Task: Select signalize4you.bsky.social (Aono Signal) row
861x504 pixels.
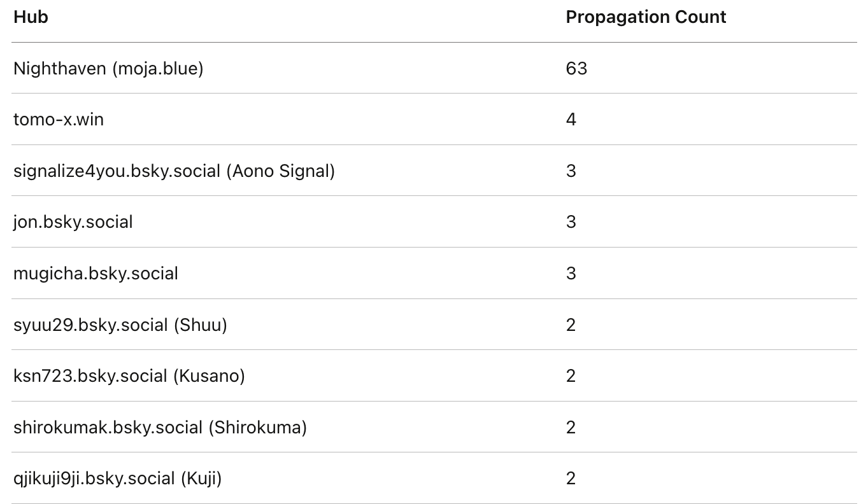Action: pos(174,171)
